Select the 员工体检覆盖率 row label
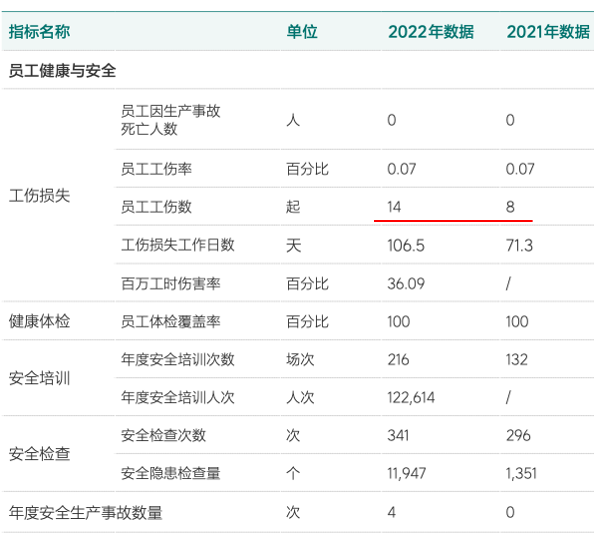Viewport: 594px width, 541px height. pyautogui.click(x=170, y=321)
